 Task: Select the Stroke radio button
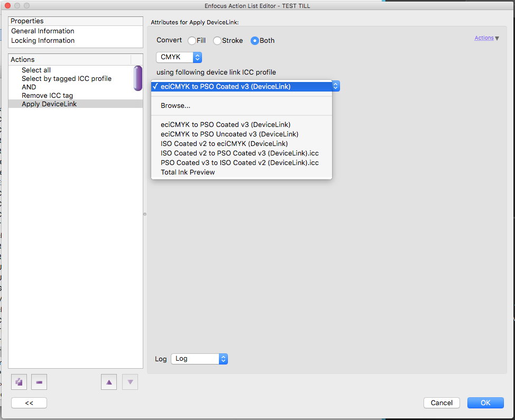(x=217, y=41)
